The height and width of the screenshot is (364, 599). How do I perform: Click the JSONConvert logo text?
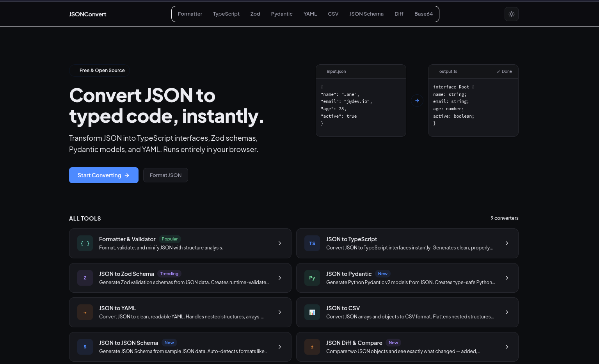[x=87, y=14]
